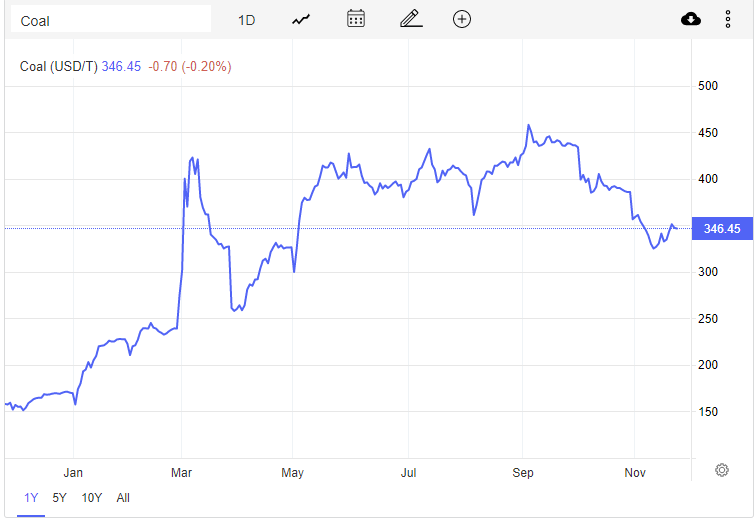Click the Sep x-axis label
Screen dimensions: 755x518
pos(523,473)
